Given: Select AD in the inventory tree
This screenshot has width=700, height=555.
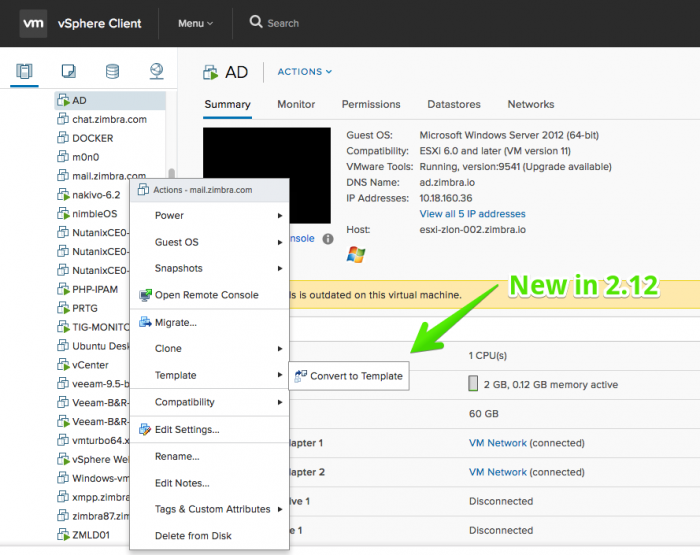Looking at the screenshot, I should [x=110, y=100].
